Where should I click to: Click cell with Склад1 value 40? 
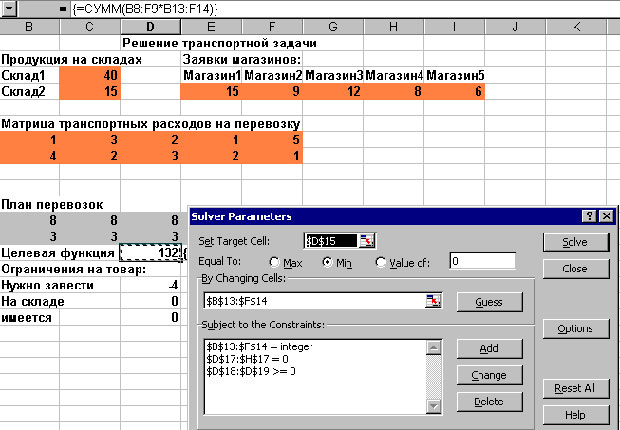tap(90, 75)
